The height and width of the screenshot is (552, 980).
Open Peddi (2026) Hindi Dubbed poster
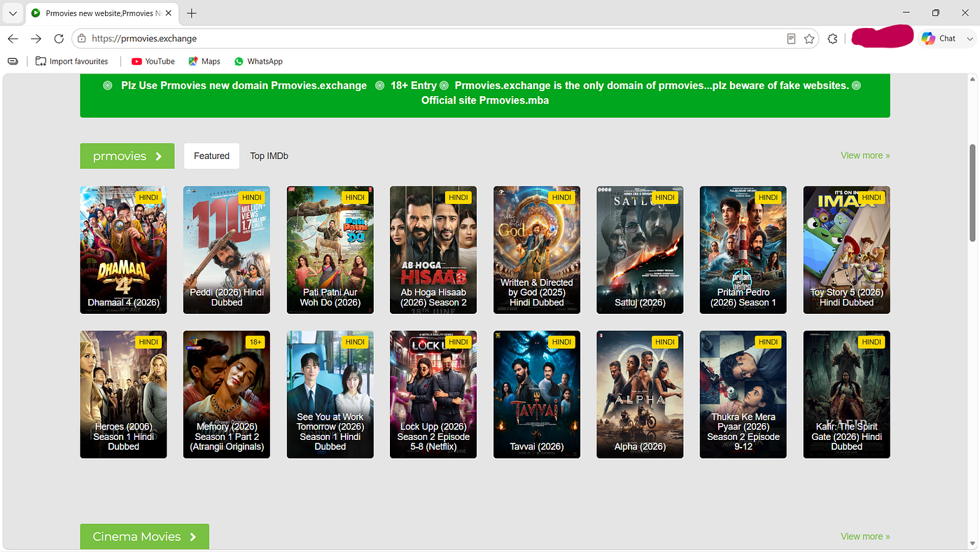coord(227,250)
